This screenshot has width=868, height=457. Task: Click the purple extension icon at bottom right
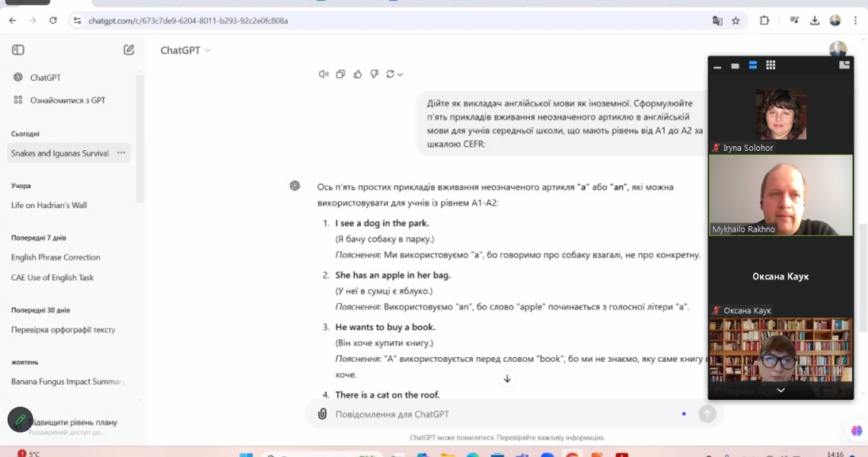pyautogui.click(x=857, y=430)
